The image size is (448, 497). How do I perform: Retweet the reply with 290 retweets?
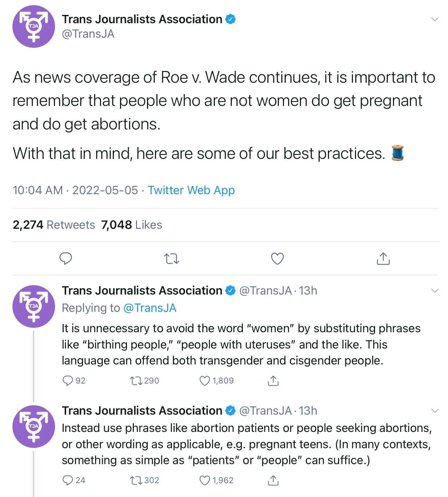(136, 381)
